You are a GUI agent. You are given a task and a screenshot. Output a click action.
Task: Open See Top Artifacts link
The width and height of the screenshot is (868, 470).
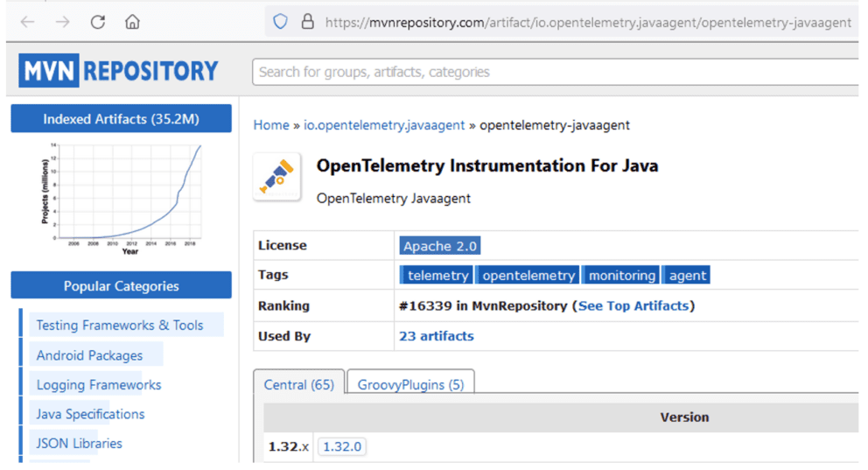click(633, 306)
